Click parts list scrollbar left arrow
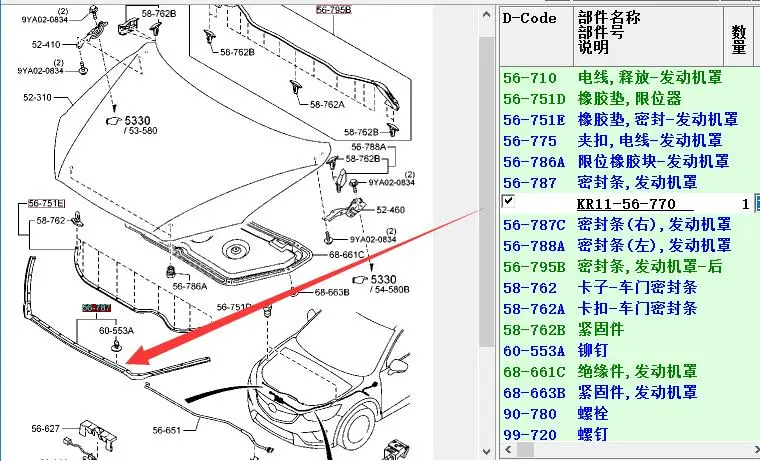The width and height of the screenshot is (760, 461). (507, 450)
